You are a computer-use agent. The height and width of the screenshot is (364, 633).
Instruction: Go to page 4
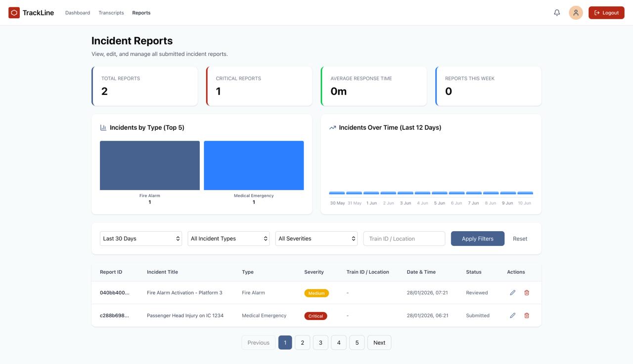339,343
